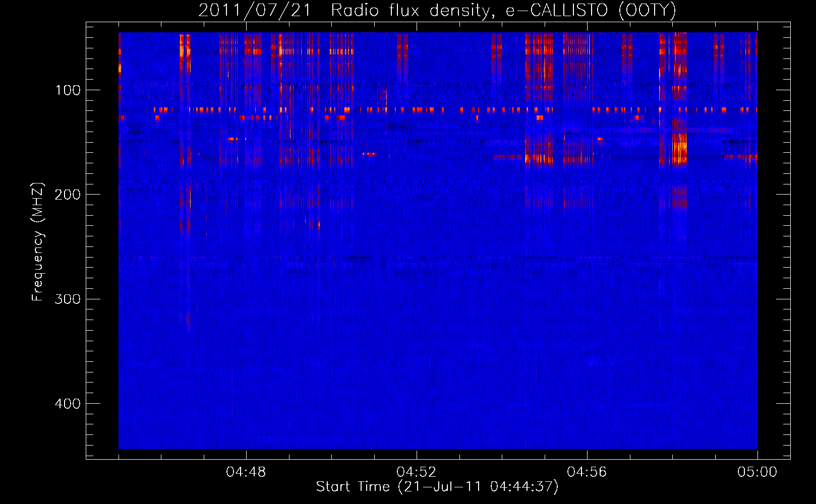This screenshot has width=816, height=504.
Task: Click the 'Start Time (21-Jul-11 04:44:37)' x-axis label
Action: tap(437, 487)
